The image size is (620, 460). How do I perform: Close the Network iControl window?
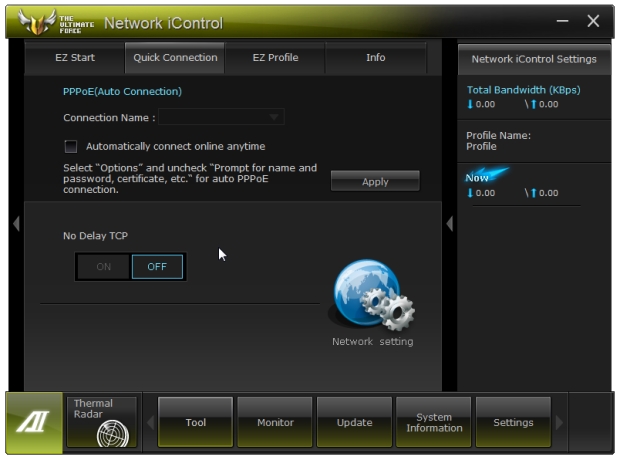(x=593, y=21)
